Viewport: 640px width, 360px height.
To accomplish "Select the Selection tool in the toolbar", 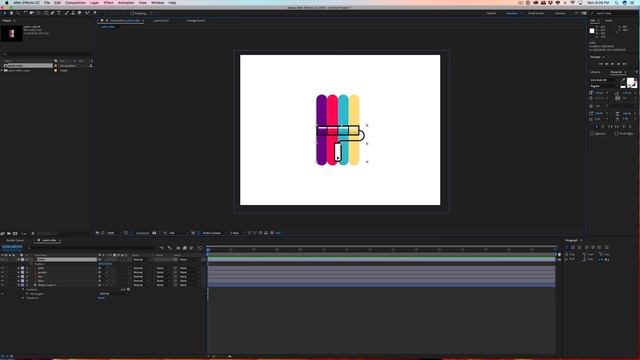I will [5, 13].
